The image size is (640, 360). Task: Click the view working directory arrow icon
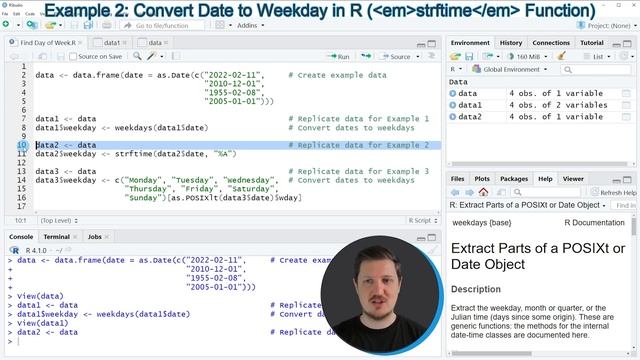pos(68,250)
